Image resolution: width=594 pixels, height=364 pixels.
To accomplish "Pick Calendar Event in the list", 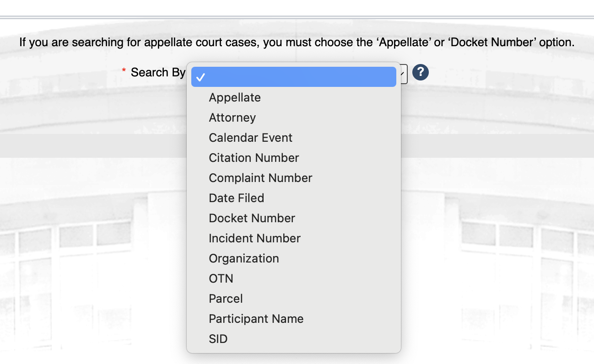I will 250,138.
